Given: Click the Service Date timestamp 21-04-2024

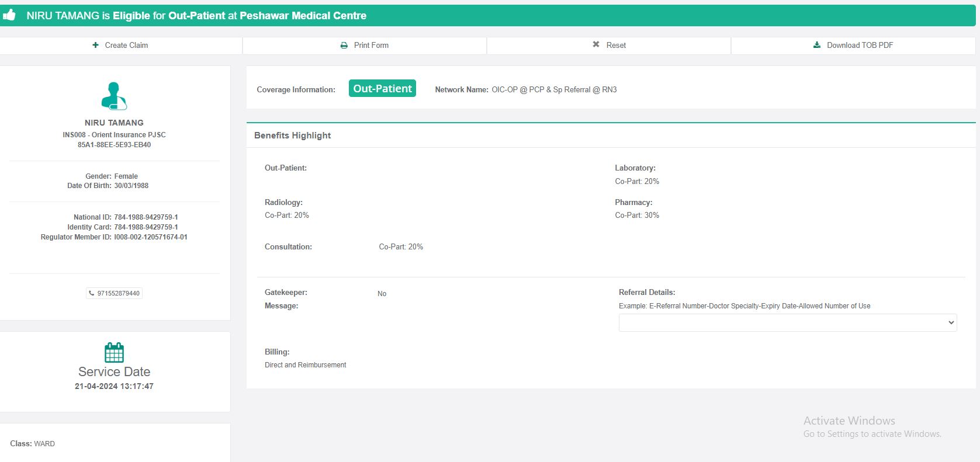Looking at the screenshot, I should 114,386.
